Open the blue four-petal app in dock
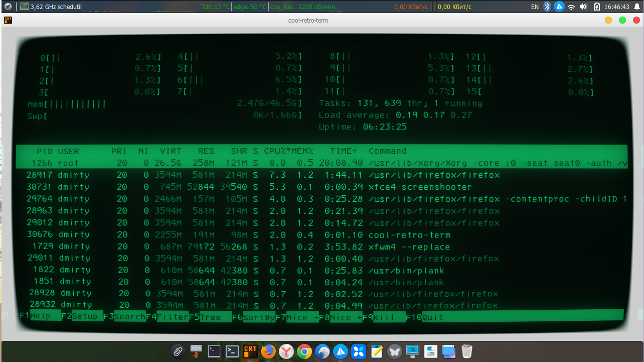Image resolution: width=644 pixels, height=362 pixels. 359,351
